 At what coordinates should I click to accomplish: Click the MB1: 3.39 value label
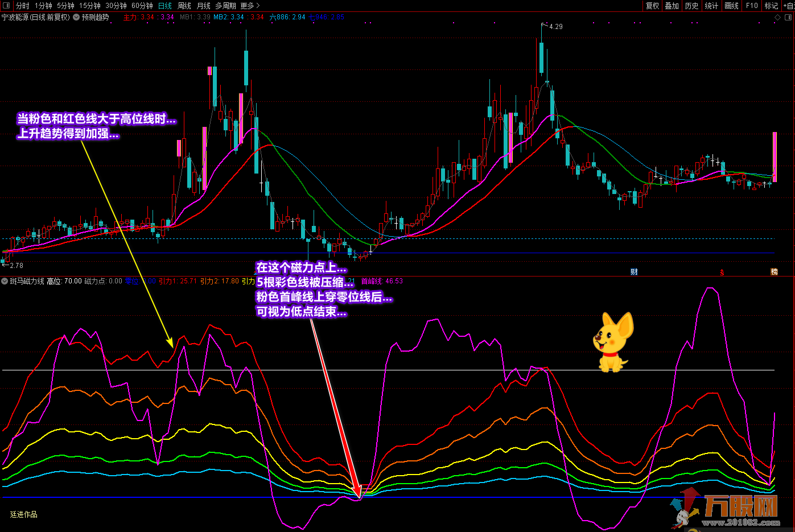pos(195,17)
